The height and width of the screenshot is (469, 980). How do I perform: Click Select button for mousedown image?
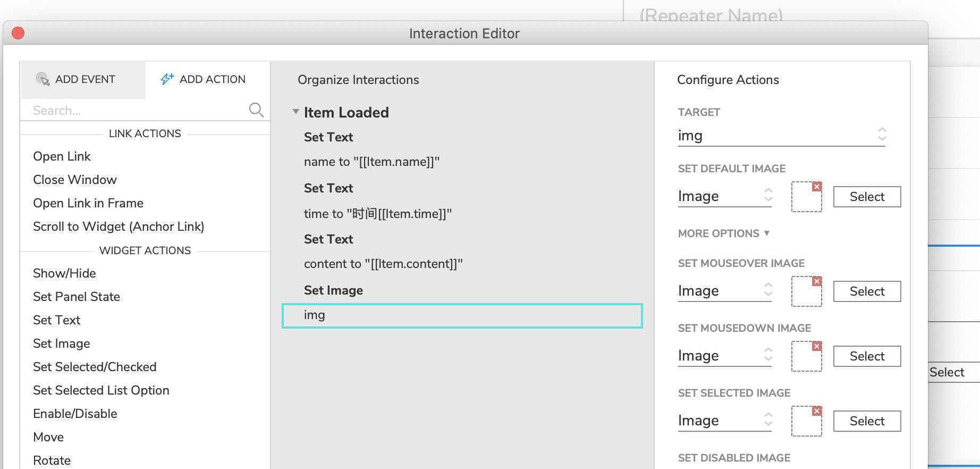867,356
